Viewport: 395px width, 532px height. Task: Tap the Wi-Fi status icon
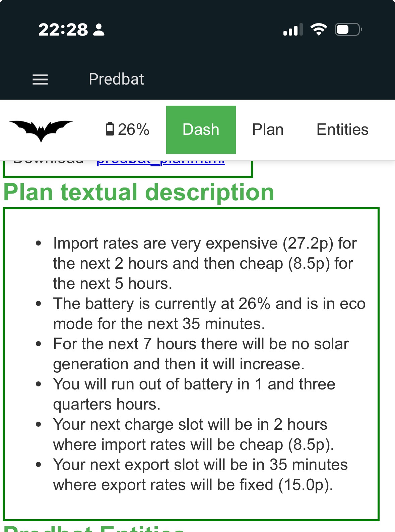(319, 30)
